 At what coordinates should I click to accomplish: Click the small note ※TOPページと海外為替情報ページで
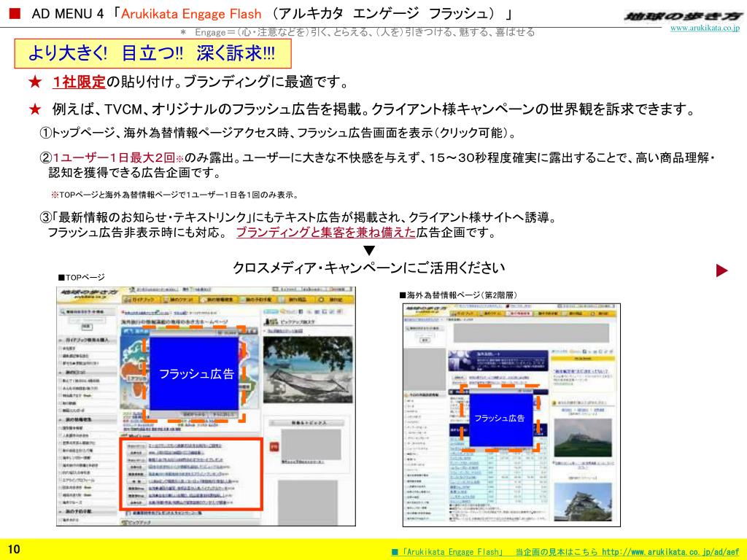tap(175, 195)
